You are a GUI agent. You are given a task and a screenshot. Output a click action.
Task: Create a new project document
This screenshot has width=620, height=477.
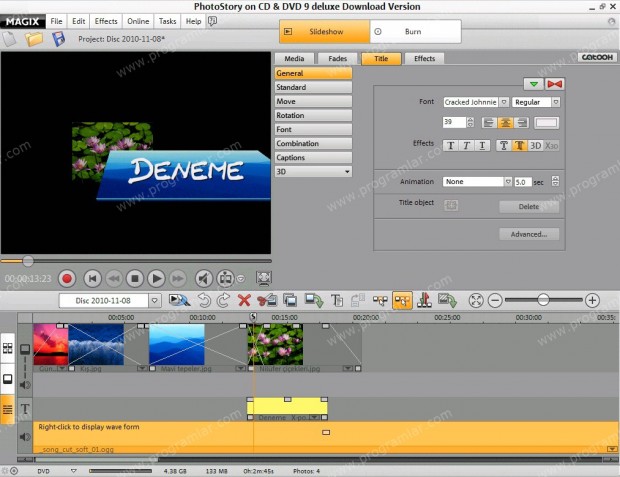coord(9,39)
